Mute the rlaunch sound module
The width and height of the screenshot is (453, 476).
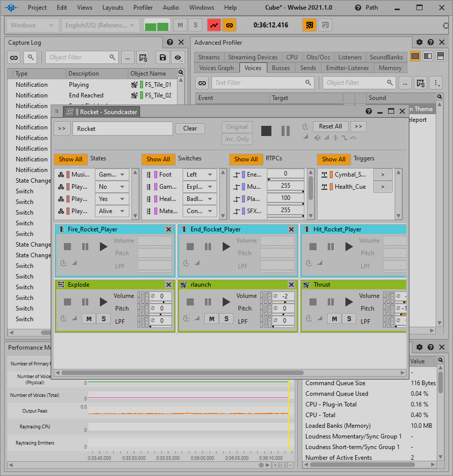click(x=212, y=319)
